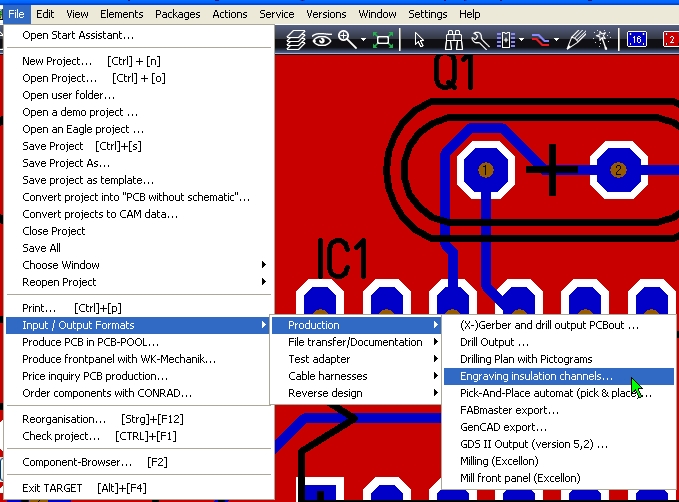Click the component package icon in toolbar

[x=505, y=40]
